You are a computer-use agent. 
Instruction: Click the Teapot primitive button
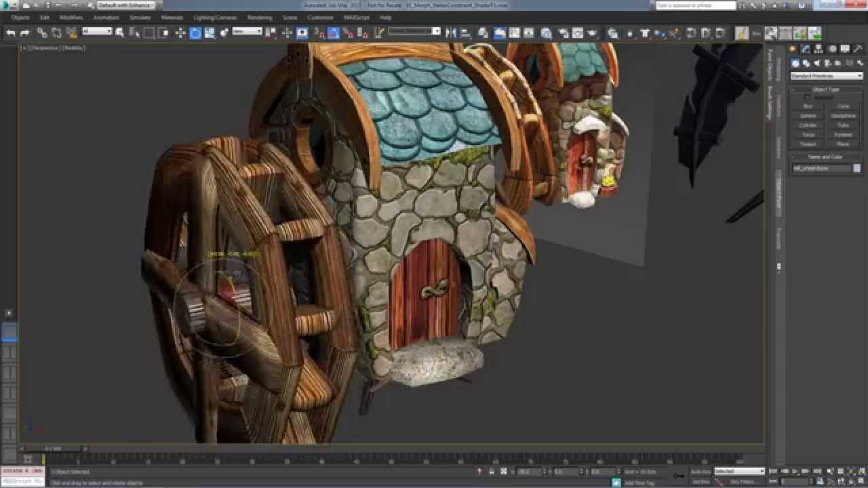808,144
